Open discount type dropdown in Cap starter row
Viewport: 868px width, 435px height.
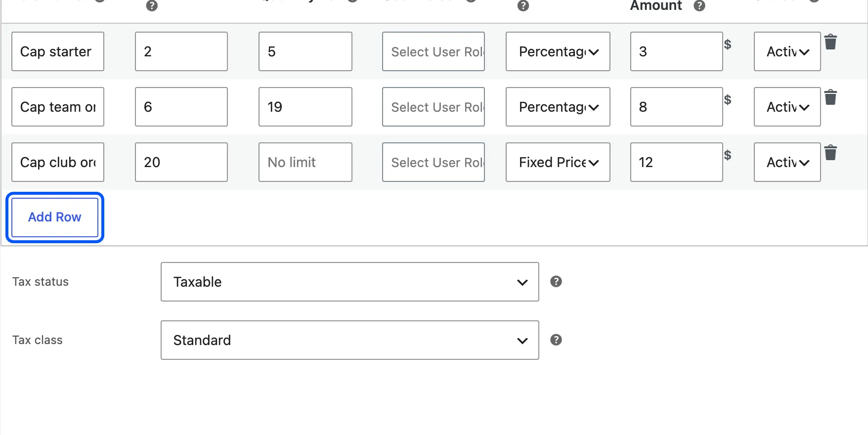tap(558, 51)
